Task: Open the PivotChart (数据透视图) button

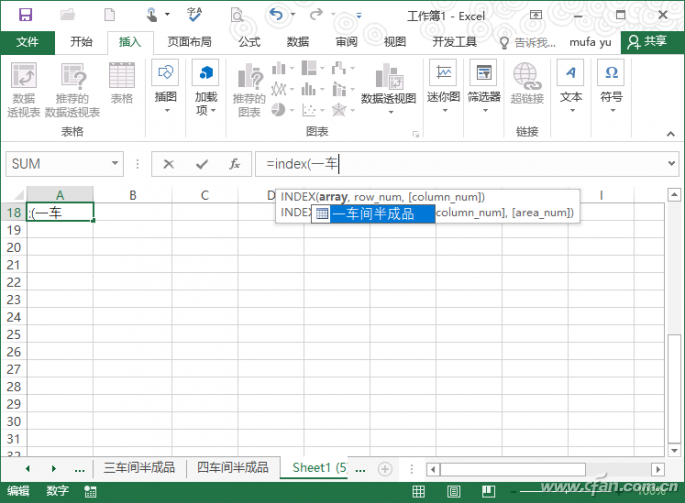Action: point(388,88)
